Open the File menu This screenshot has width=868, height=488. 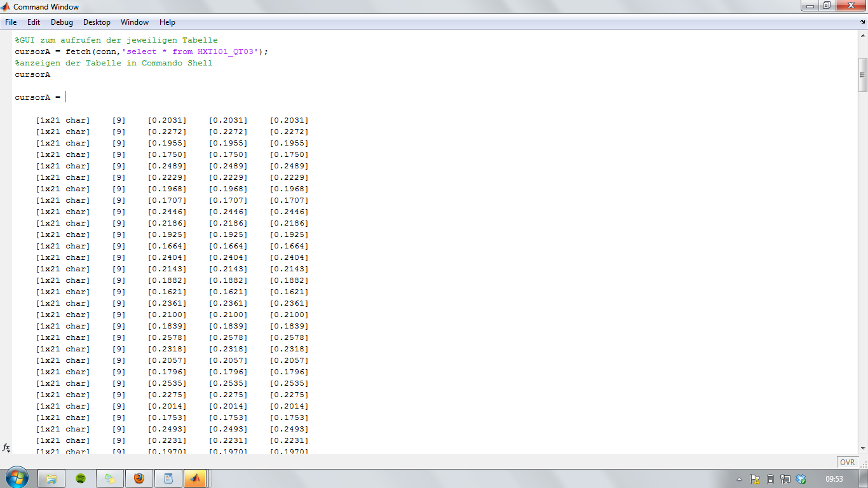10,22
